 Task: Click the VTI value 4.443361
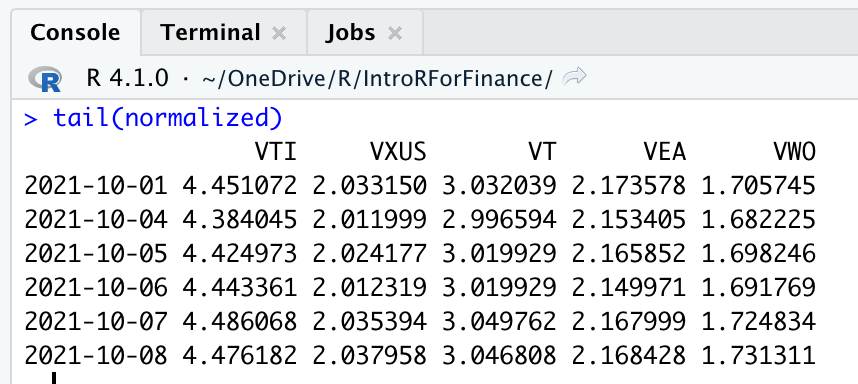240,288
